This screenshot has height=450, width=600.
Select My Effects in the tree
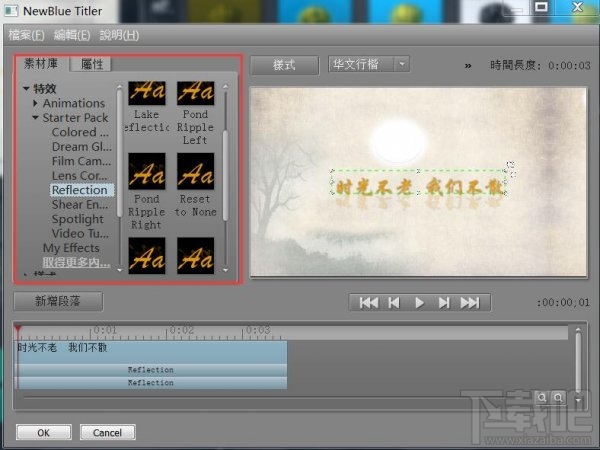pos(71,248)
